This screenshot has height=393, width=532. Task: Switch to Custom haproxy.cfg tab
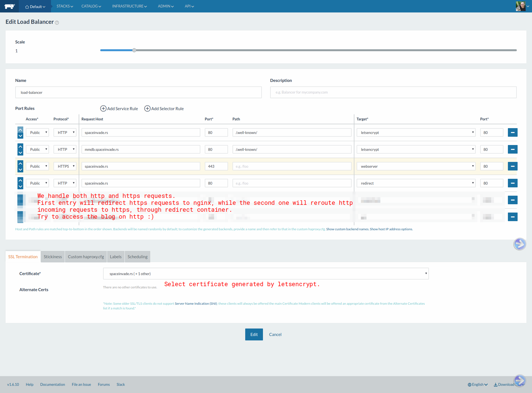86,257
